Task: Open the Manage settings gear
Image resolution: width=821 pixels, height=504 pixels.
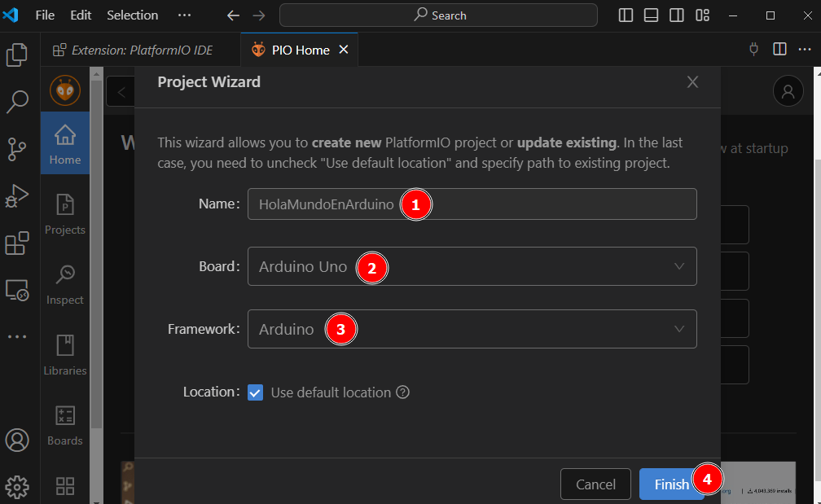Action: point(17,487)
